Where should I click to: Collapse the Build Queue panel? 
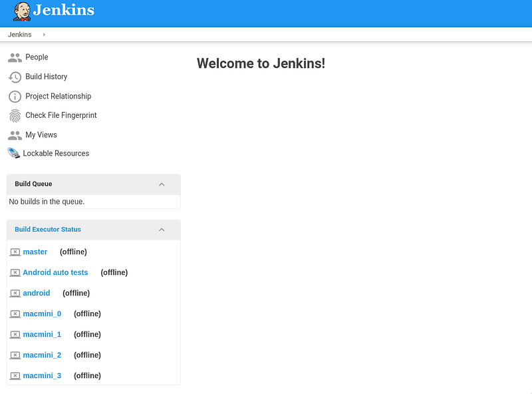click(x=162, y=184)
